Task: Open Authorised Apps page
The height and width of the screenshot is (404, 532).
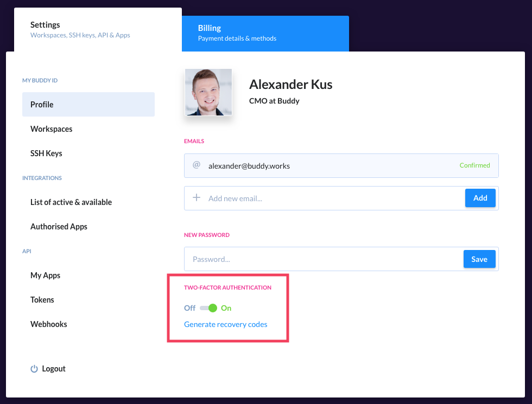Action: click(59, 227)
